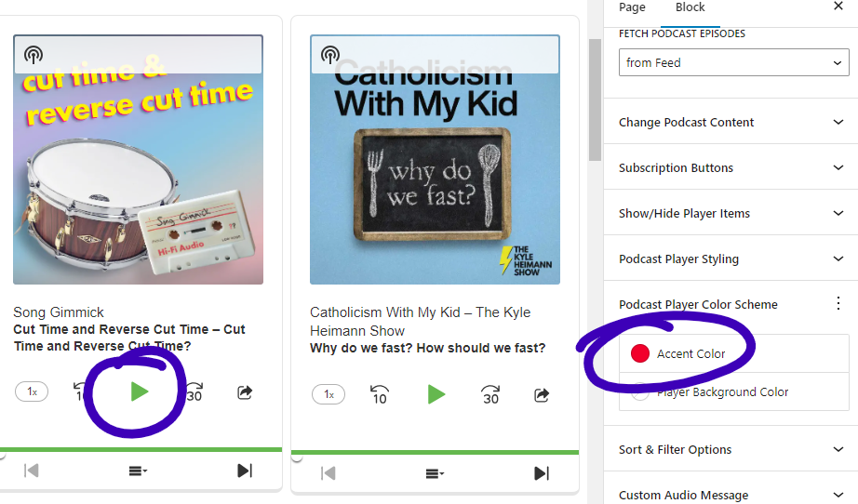
Task: Seek on Song Gimmick green progress bar
Action: pyautogui.click(x=141, y=449)
